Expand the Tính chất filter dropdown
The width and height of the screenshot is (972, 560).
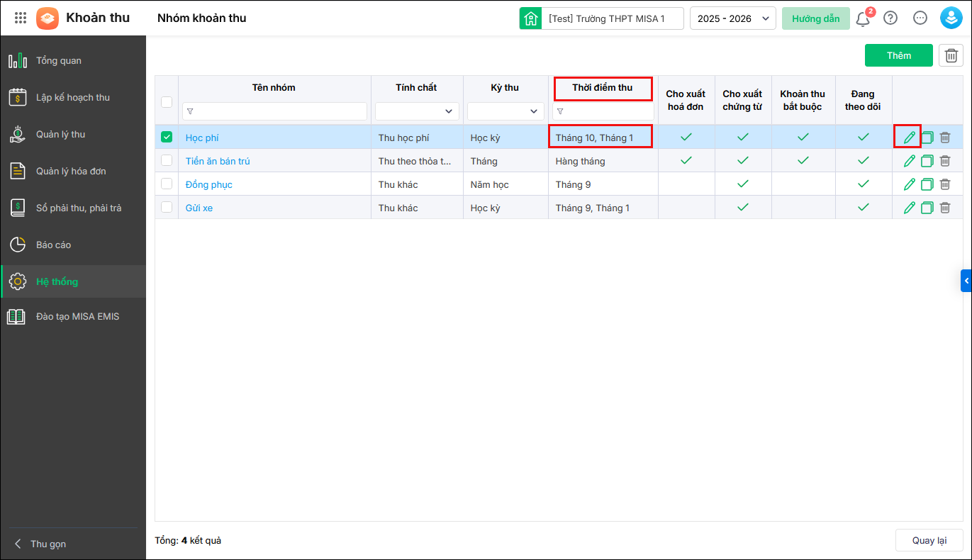click(x=417, y=111)
